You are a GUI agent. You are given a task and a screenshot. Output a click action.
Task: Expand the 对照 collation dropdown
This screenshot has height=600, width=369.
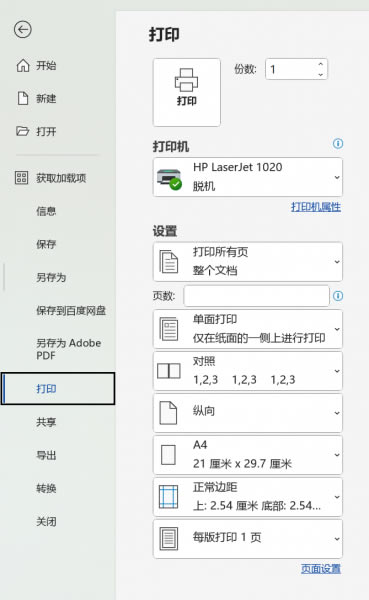click(x=248, y=371)
